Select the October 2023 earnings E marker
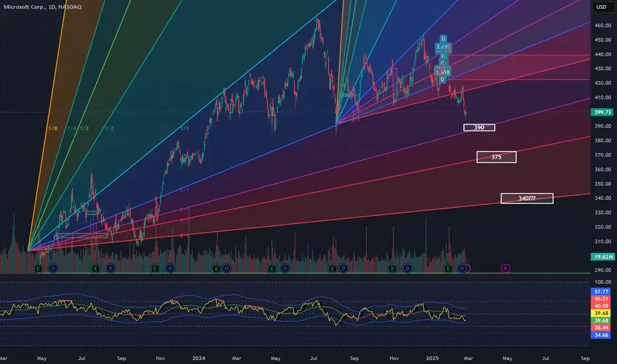 click(x=155, y=269)
